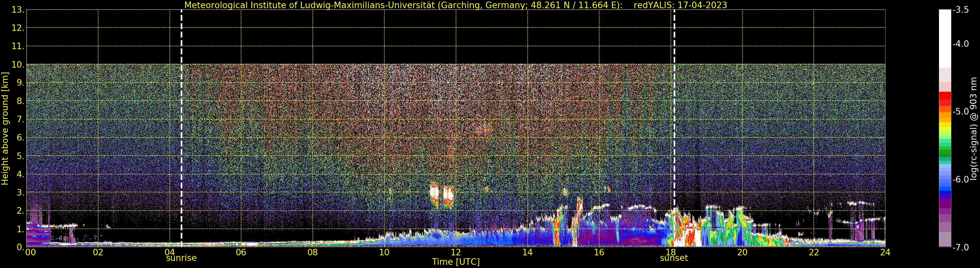Click the white dashed sunrise marker line

pyautogui.click(x=181, y=128)
